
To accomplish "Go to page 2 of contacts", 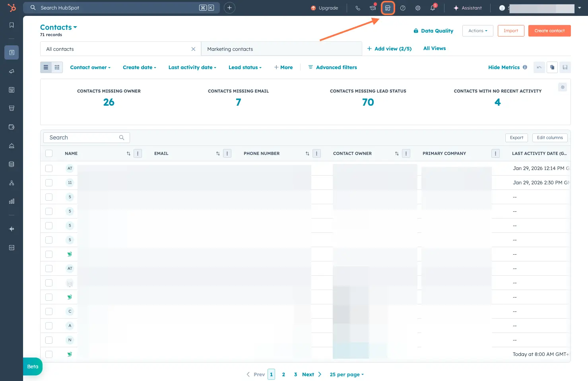I will point(283,375).
